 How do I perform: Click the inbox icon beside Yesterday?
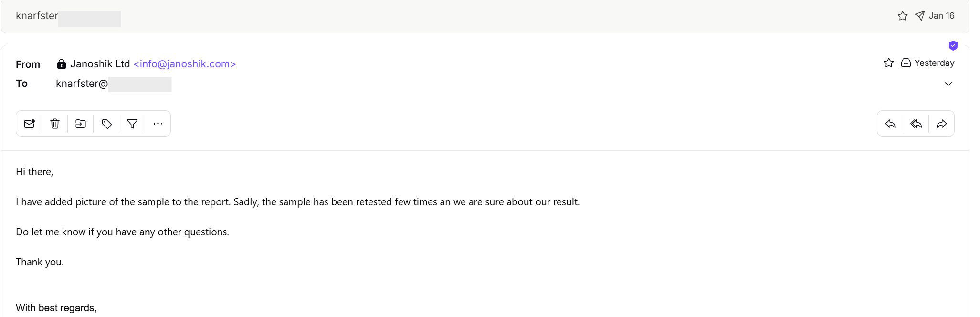[x=906, y=63]
